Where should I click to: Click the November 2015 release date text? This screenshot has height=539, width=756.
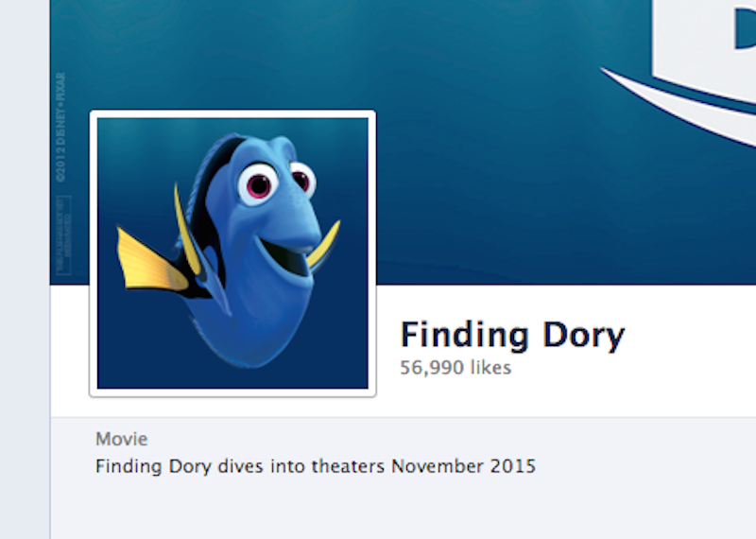(x=463, y=466)
